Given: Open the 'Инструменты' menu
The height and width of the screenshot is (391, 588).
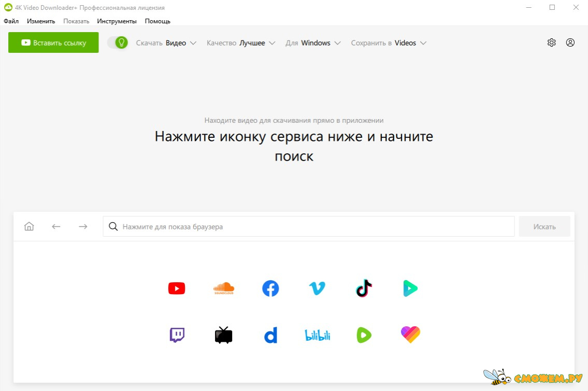Looking at the screenshot, I should pyautogui.click(x=117, y=21).
